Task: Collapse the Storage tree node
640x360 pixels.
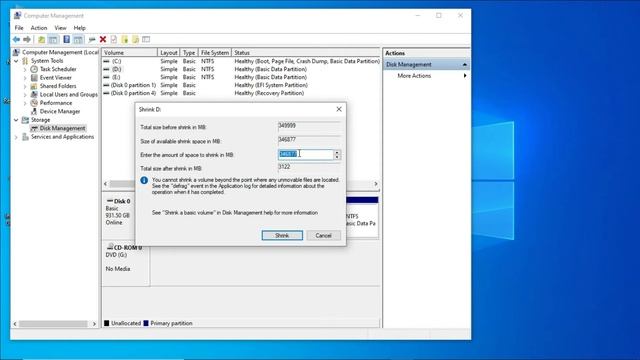Action: pos(16,120)
